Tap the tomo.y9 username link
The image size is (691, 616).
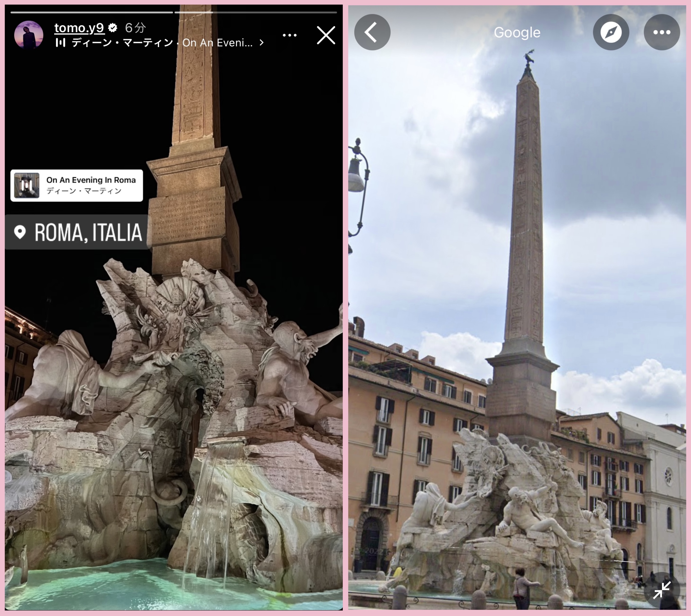coord(79,28)
